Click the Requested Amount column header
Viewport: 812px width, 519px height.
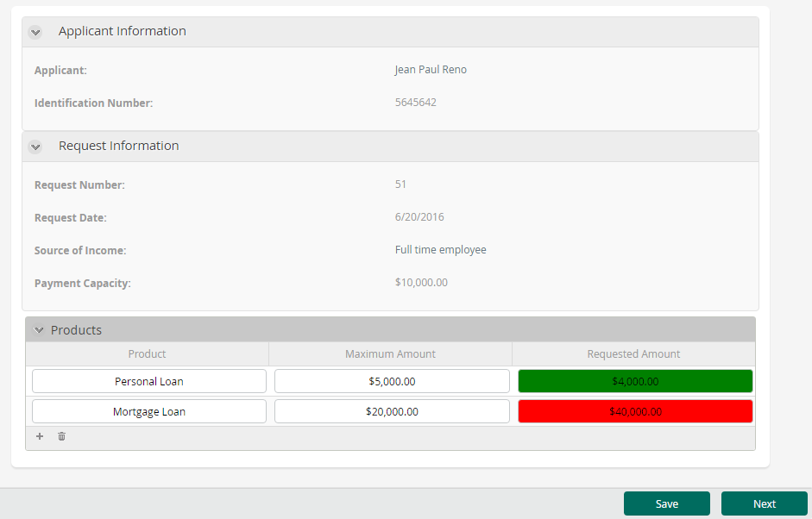634,354
